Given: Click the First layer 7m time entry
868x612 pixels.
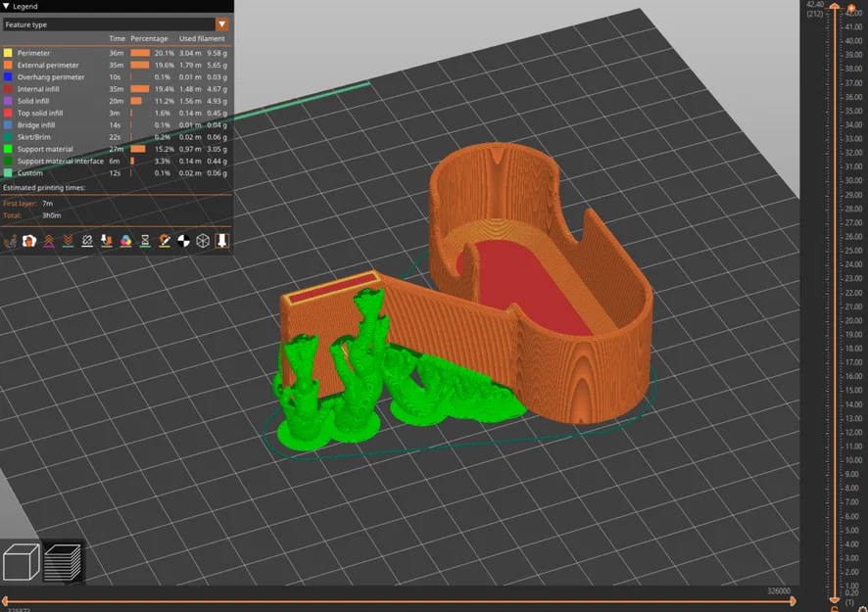Looking at the screenshot, I should tap(27, 203).
